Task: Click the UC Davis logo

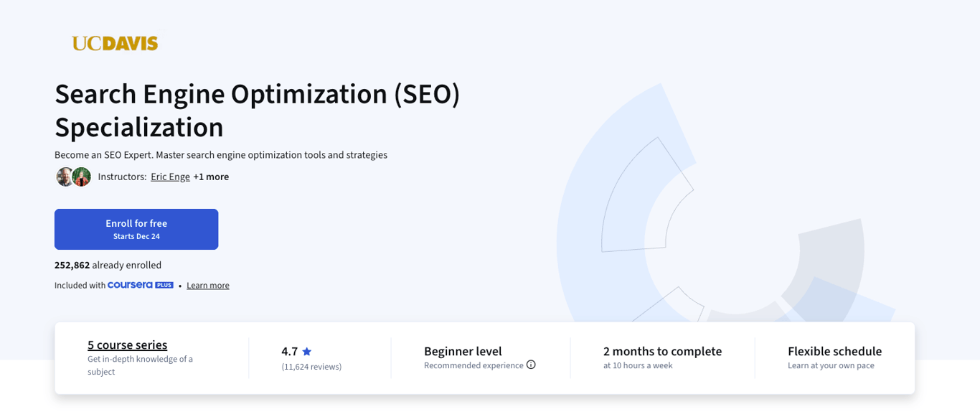Action: pyautogui.click(x=115, y=44)
